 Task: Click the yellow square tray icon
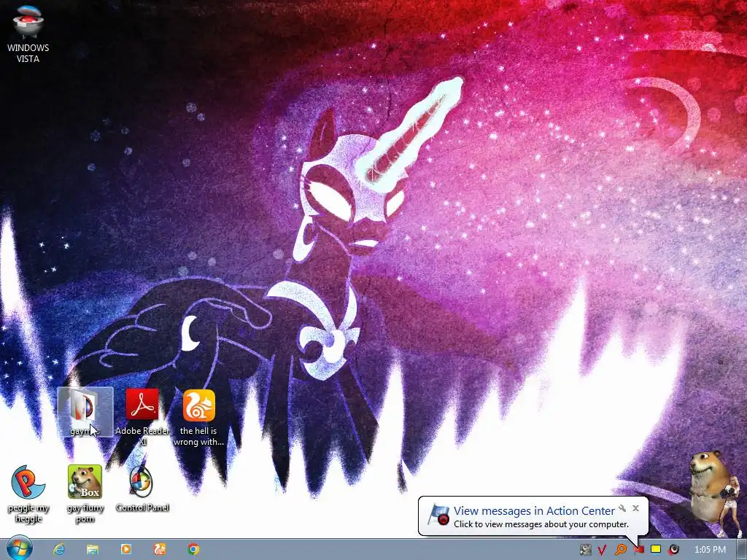pyautogui.click(x=656, y=550)
